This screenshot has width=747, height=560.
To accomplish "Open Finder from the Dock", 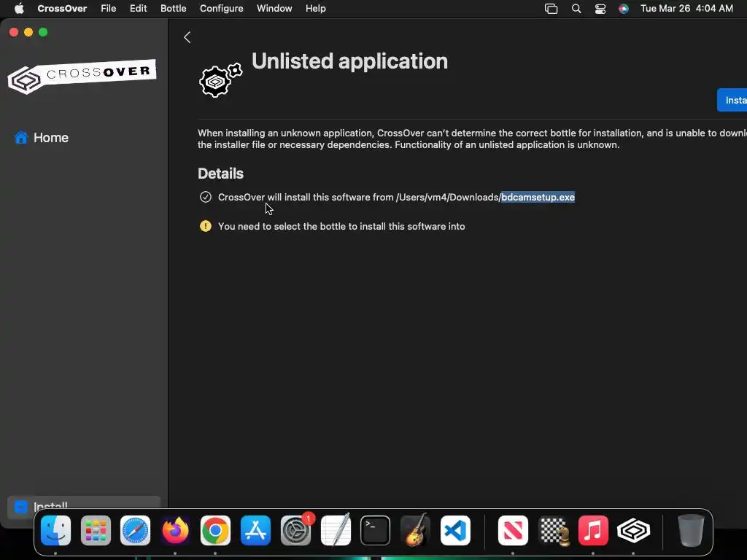I will (x=55, y=531).
